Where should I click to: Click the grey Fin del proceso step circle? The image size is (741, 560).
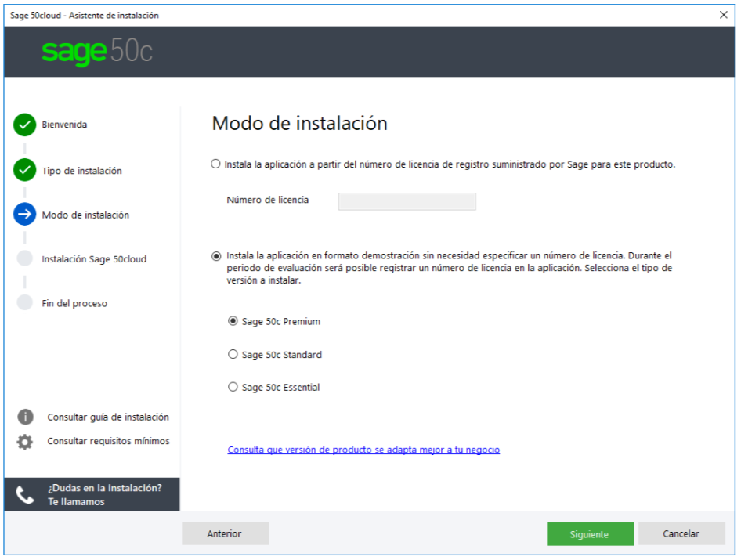pos(24,302)
